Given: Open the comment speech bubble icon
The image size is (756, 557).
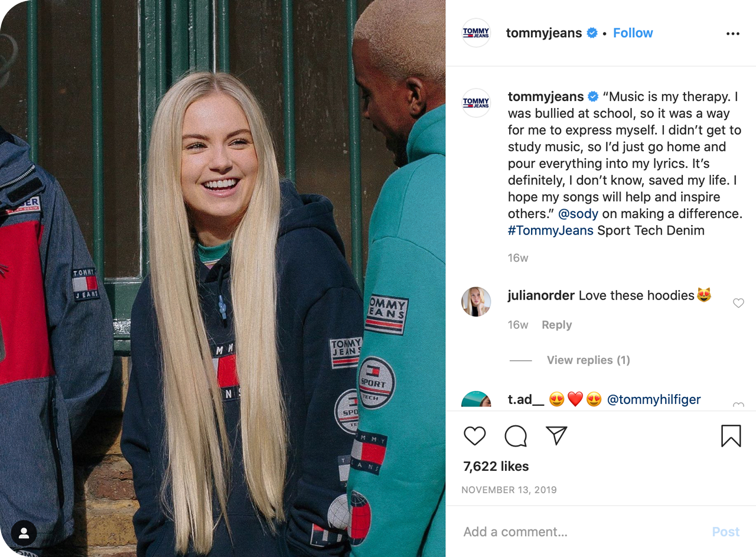Looking at the screenshot, I should [x=516, y=436].
